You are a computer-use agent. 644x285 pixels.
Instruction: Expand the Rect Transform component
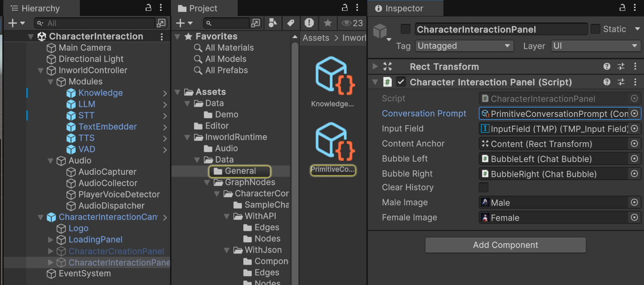click(x=375, y=67)
